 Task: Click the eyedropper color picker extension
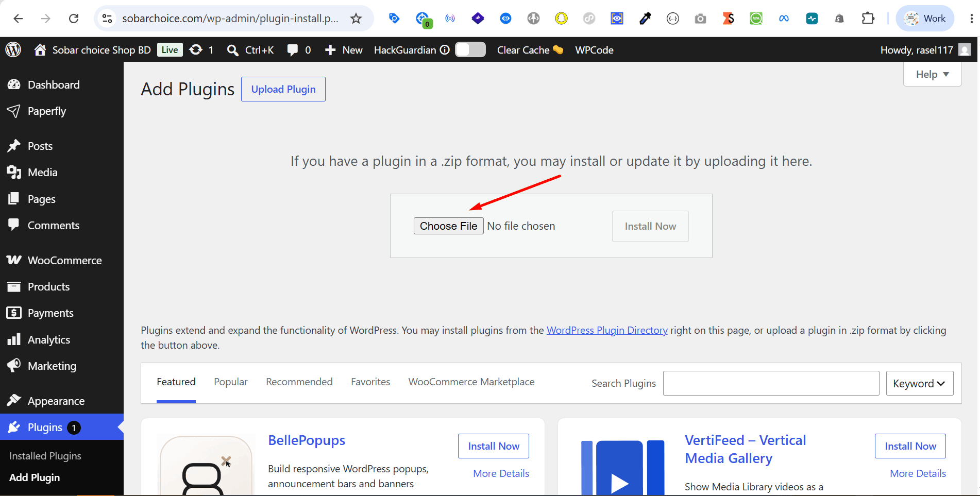coord(645,19)
